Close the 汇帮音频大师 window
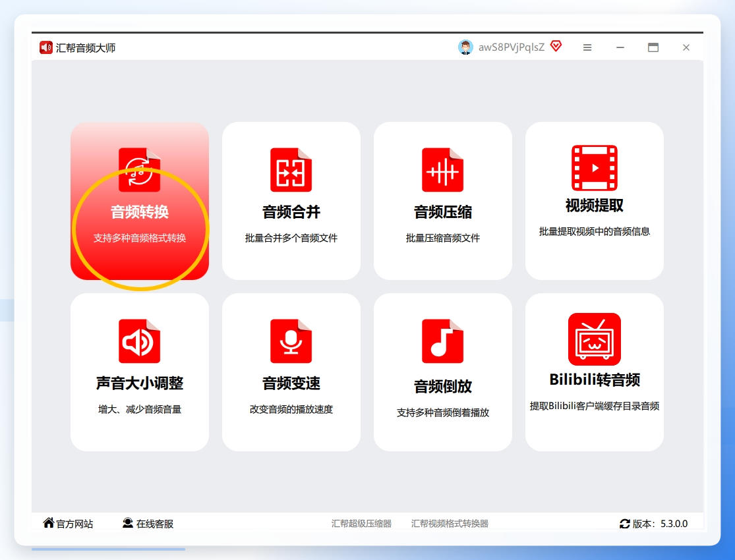735x560 pixels. pyautogui.click(x=686, y=47)
